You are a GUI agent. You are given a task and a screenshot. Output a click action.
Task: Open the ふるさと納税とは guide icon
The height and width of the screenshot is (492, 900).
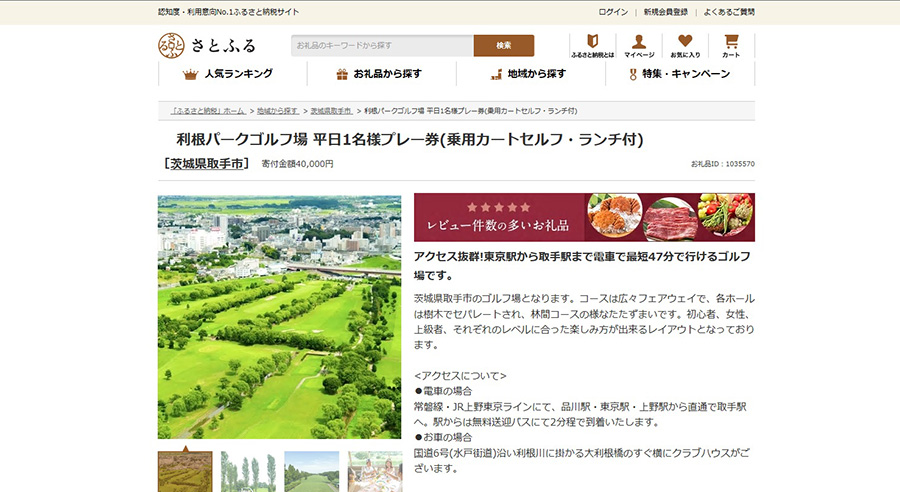[592, 46]
